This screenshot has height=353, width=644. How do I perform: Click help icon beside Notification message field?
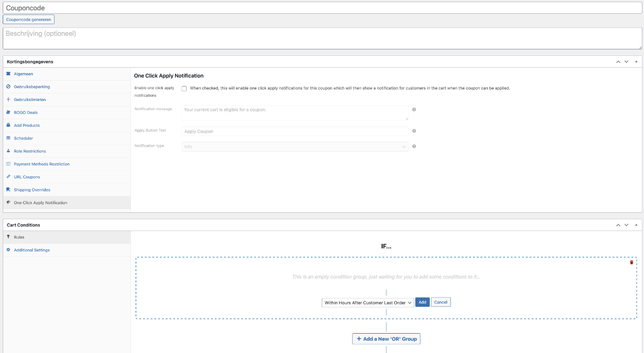click(414, 110)
